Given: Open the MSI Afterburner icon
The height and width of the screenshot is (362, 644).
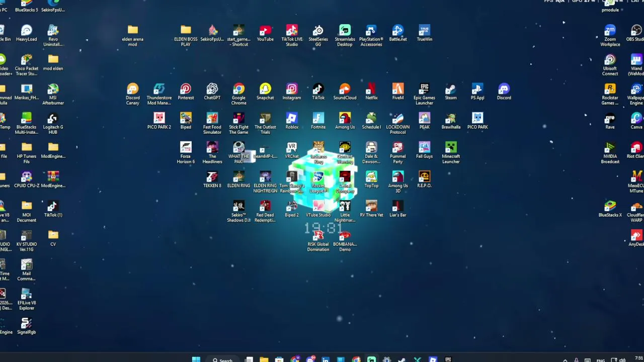Looking at the screenshot, I should point(53,94).
